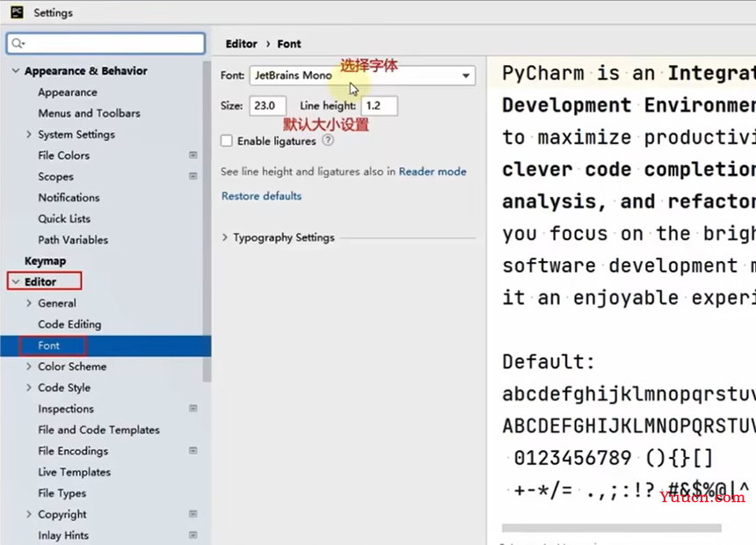The image size is (756, 545).
Task: Click the font Size input field
Action: point(267,105)
